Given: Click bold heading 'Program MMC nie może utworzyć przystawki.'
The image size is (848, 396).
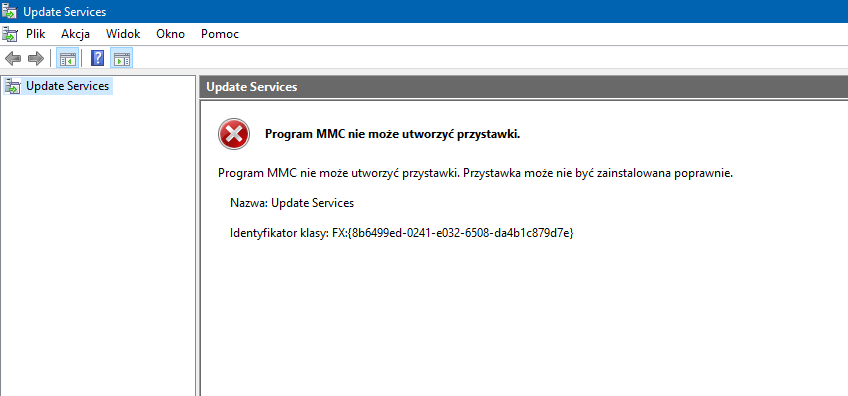Looking at the screenshot, I should coord(392,135).
